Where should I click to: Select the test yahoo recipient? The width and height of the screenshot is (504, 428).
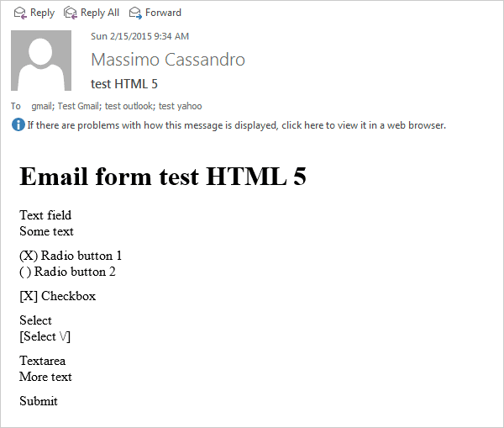pos(181,106)
